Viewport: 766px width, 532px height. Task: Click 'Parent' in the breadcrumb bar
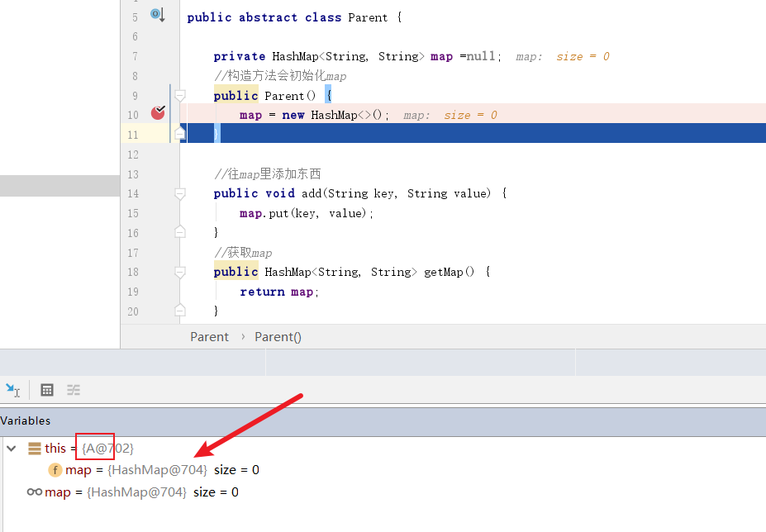coord(209,337)
